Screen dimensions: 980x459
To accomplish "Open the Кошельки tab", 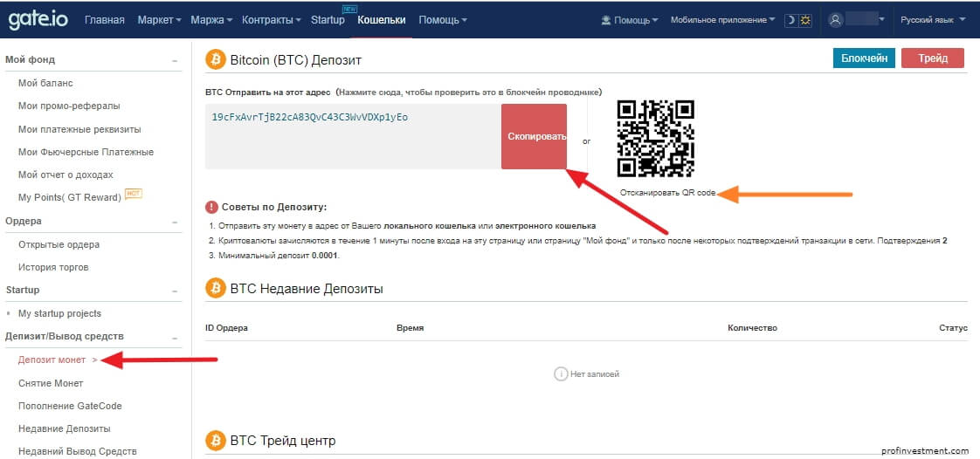I will 381,20.
